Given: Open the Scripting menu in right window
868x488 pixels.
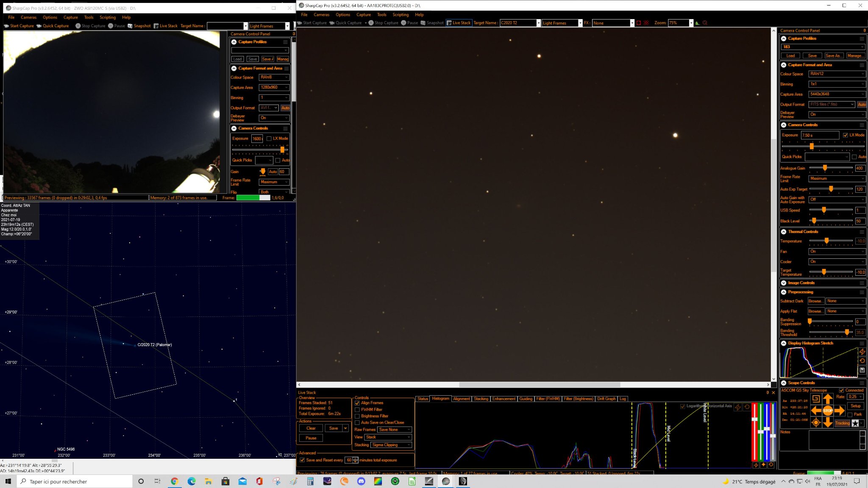Looking at the screenshot, I should click(401, 15).
